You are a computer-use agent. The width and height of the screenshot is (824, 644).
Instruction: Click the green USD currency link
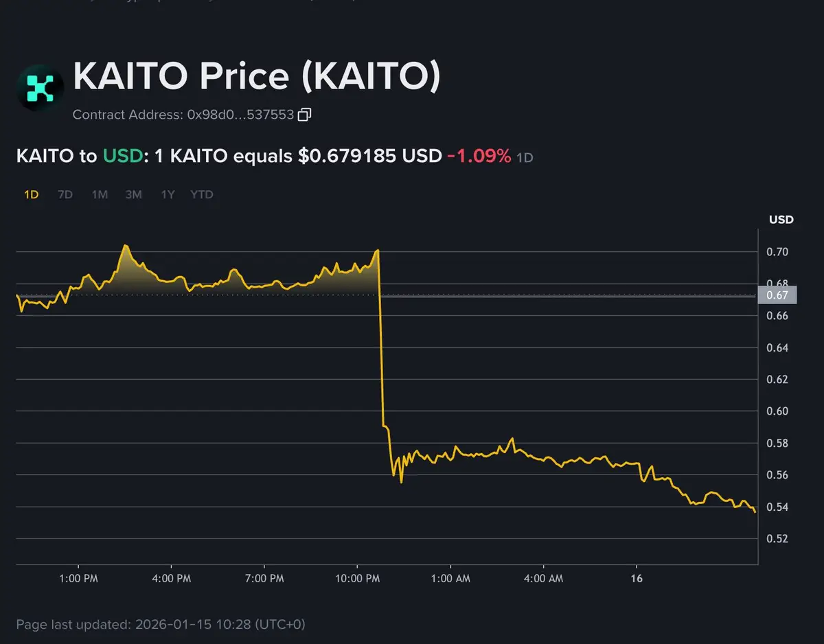click(x=124, y=156)
